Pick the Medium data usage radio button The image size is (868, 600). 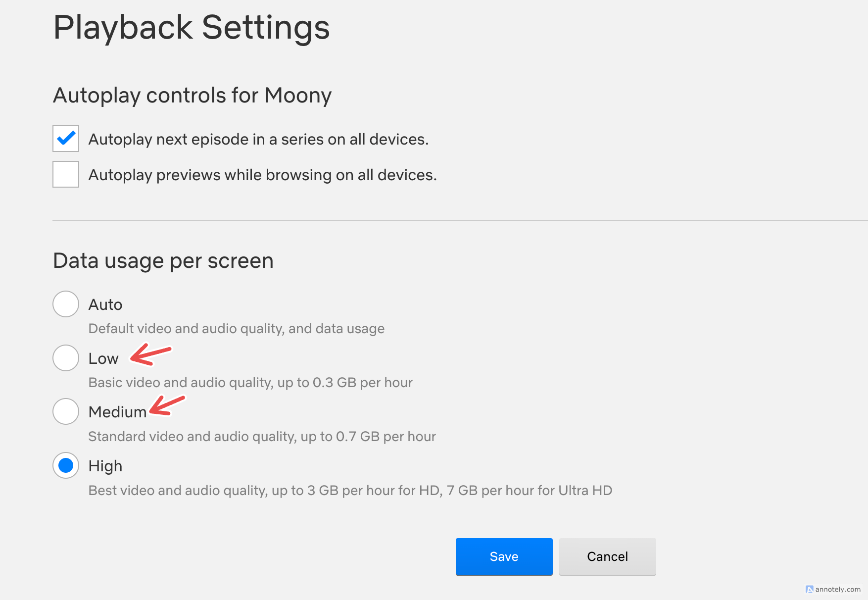(x=66, y=411)
